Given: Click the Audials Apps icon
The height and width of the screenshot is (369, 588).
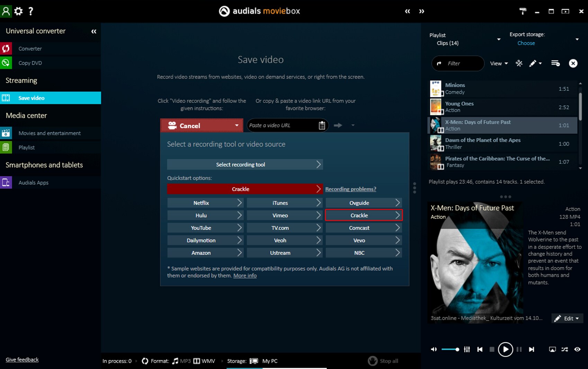Looking at the screenshot, I should (x=6, y=183).
